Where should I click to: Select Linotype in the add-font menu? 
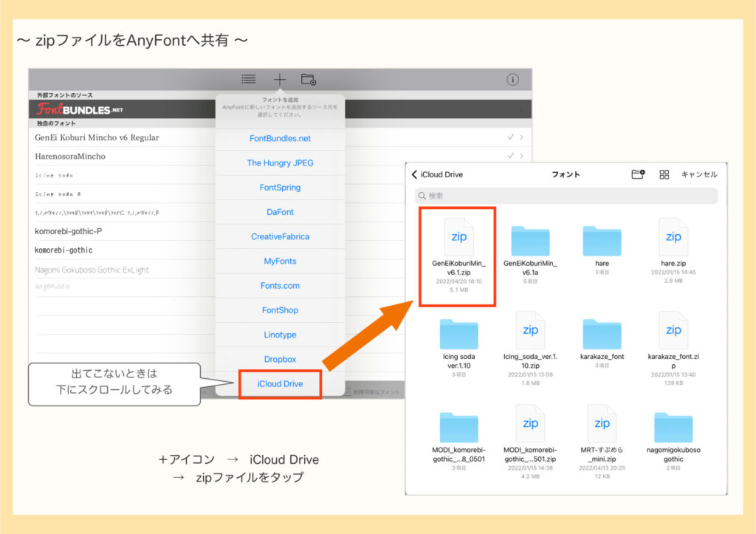point(280,335)
